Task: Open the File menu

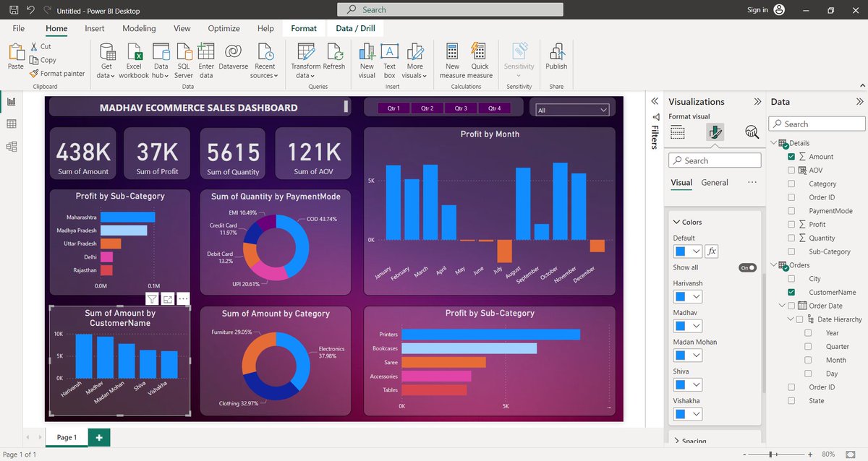Action: [x=19, y=28]
